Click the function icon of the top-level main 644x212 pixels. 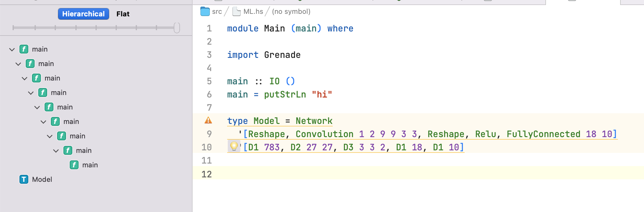pos(24,49)
